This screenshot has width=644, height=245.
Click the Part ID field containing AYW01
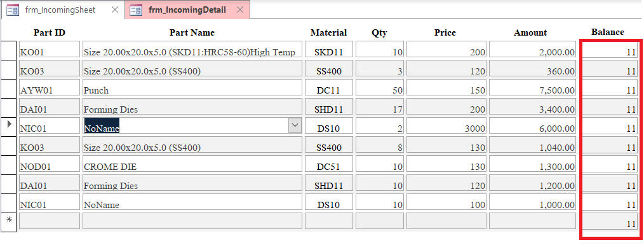pos(50,87)
